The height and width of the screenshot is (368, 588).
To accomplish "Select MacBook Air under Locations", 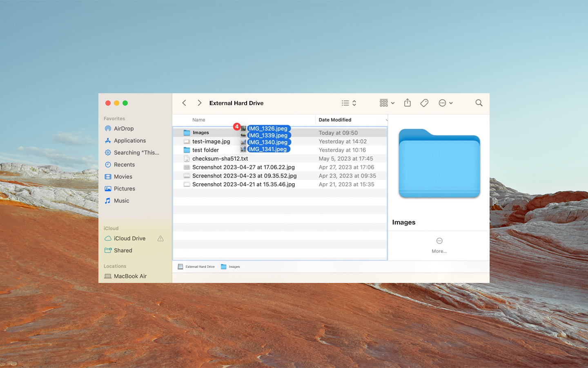I will (130, 276).
